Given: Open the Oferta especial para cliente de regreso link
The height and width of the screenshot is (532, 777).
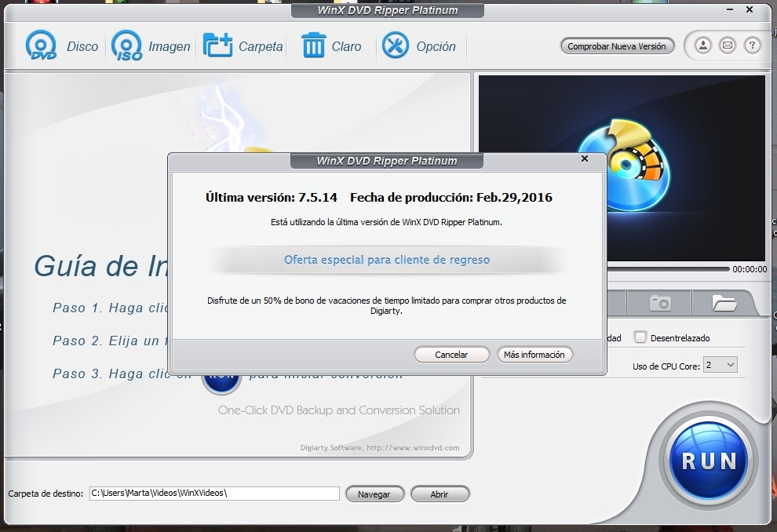Looking at the screenshot, I should coord(386,260).
